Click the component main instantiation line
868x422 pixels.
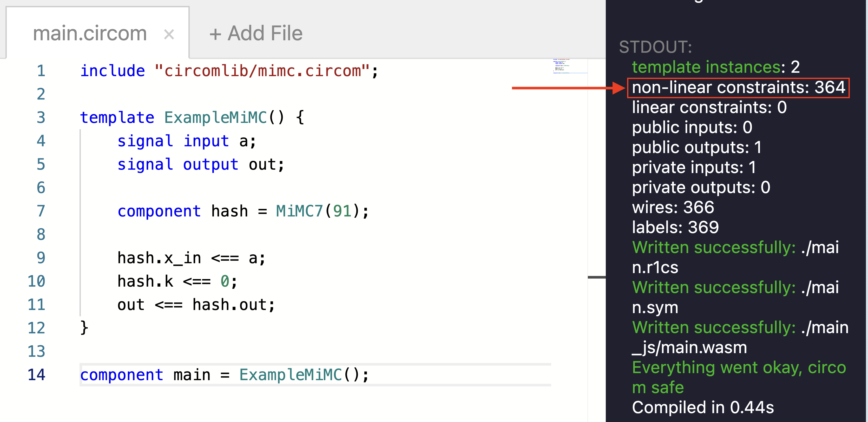pos(224,374)
